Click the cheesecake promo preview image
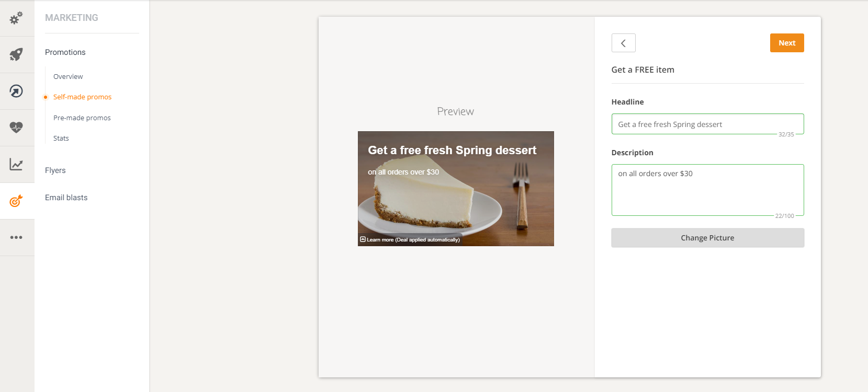The height and width of the screenshot is (392, 868). point(456,189)
